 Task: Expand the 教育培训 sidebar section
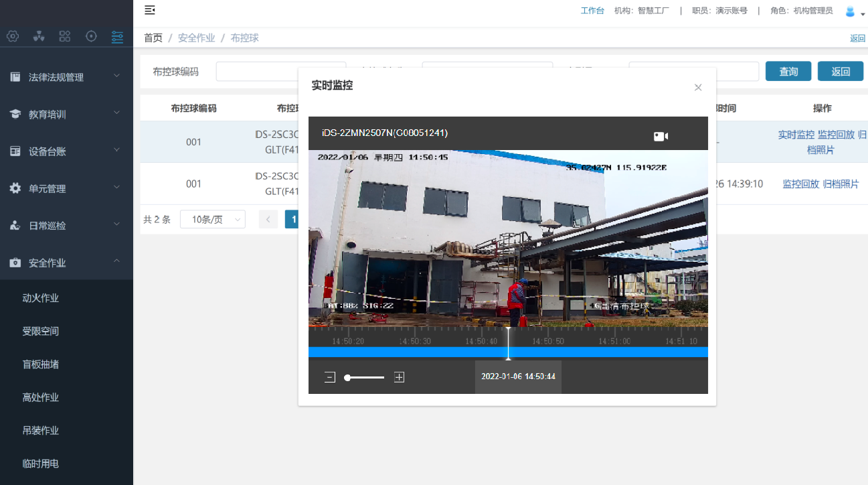[x=66, y=115]
